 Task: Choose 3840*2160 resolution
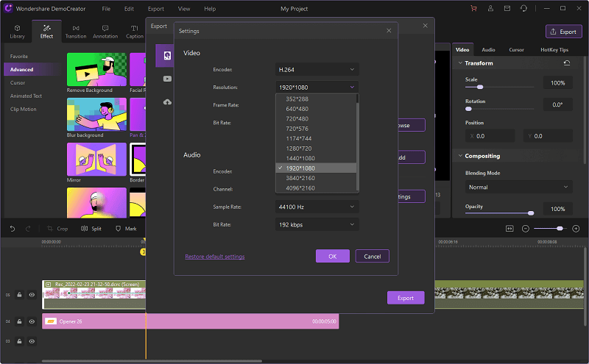coord(316,178)
